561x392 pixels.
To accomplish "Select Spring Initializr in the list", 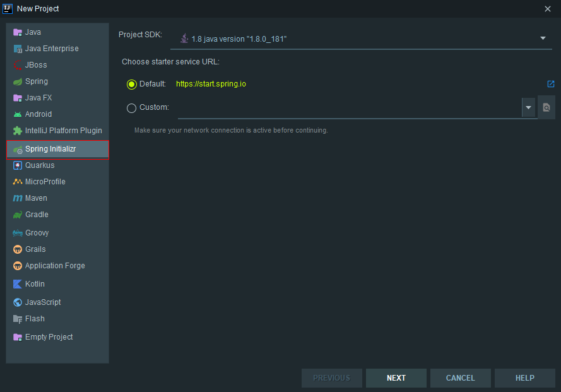I will (57, 149).
